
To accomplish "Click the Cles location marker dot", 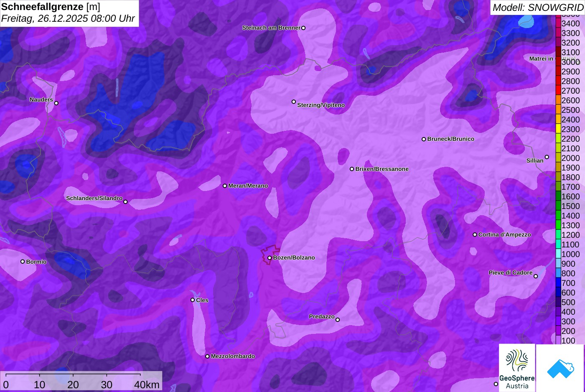I will [x=193, y=300].
